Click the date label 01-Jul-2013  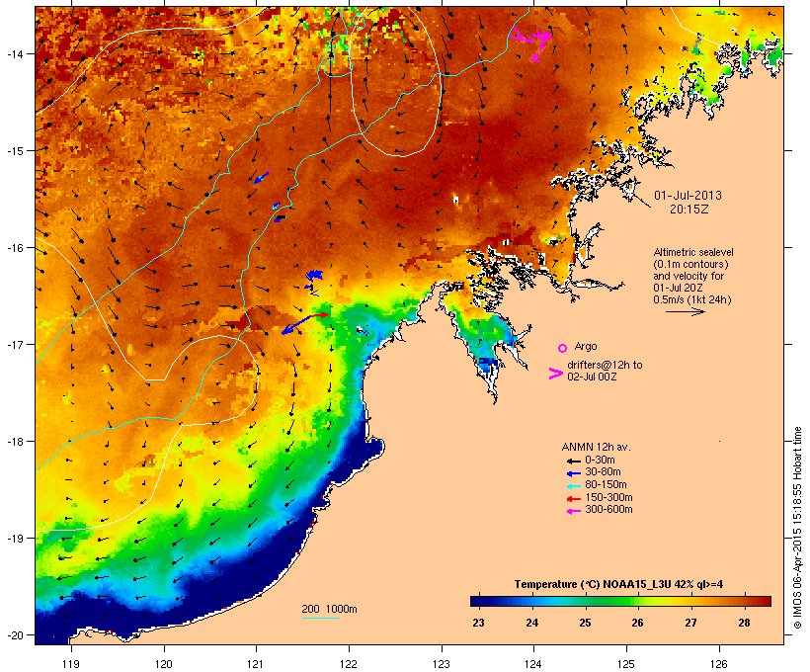pos(688,196)
